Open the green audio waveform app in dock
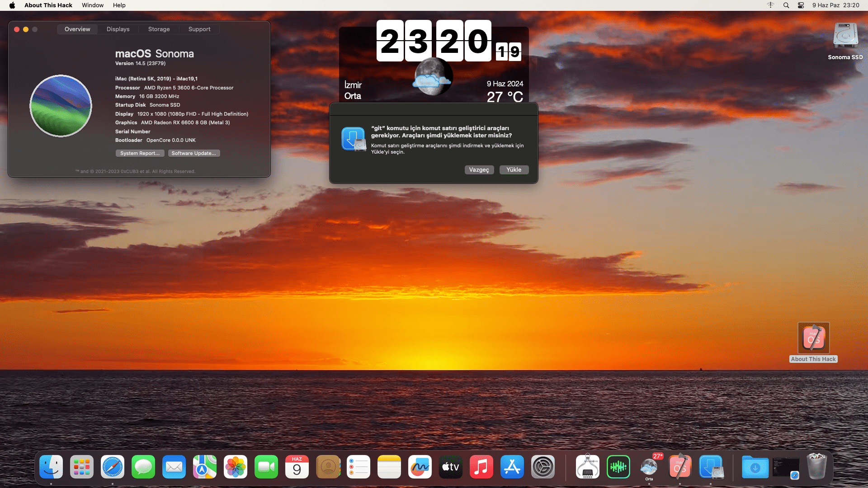 (618, 467)
